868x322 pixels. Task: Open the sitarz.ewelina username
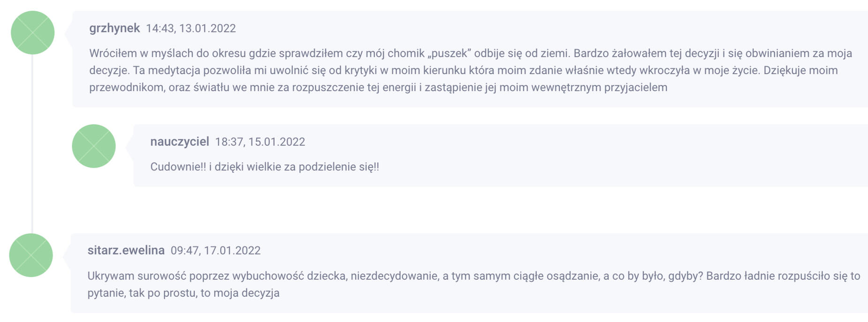(126, 250)
